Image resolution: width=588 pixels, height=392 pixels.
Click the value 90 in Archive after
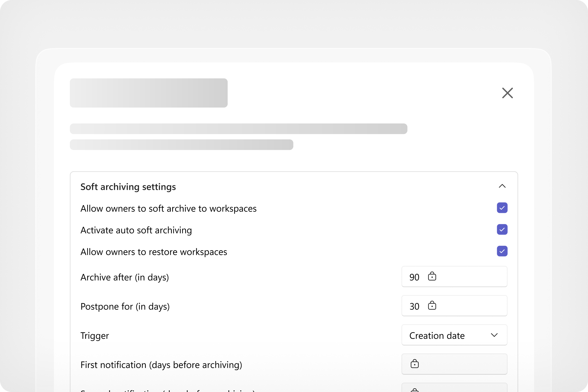[x=414, y=277]
